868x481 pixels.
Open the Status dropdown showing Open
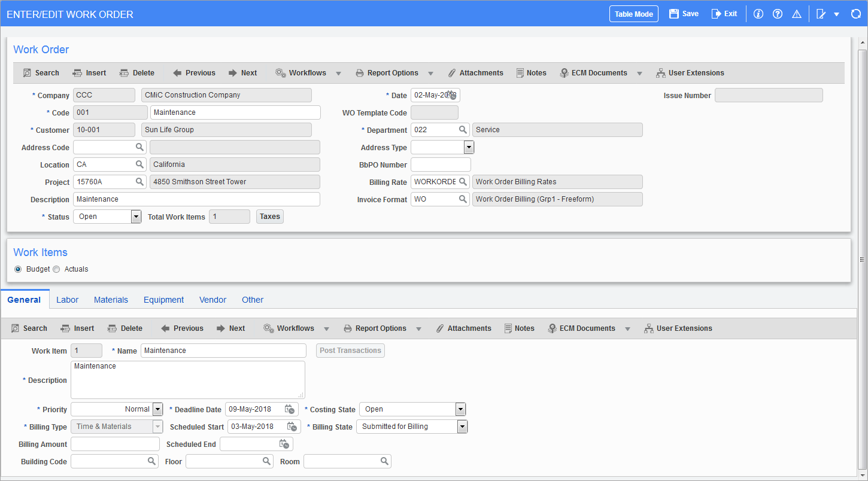tap(135, 216)
